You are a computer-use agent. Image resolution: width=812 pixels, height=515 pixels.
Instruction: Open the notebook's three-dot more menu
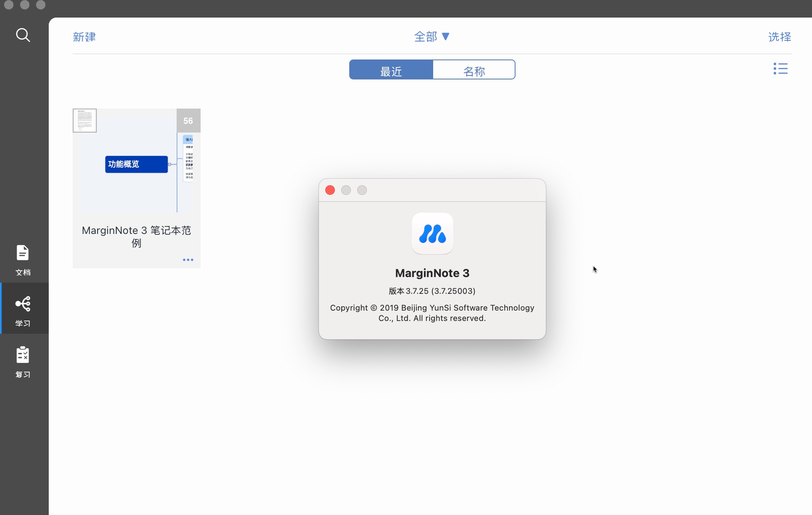tap(188, 260)
